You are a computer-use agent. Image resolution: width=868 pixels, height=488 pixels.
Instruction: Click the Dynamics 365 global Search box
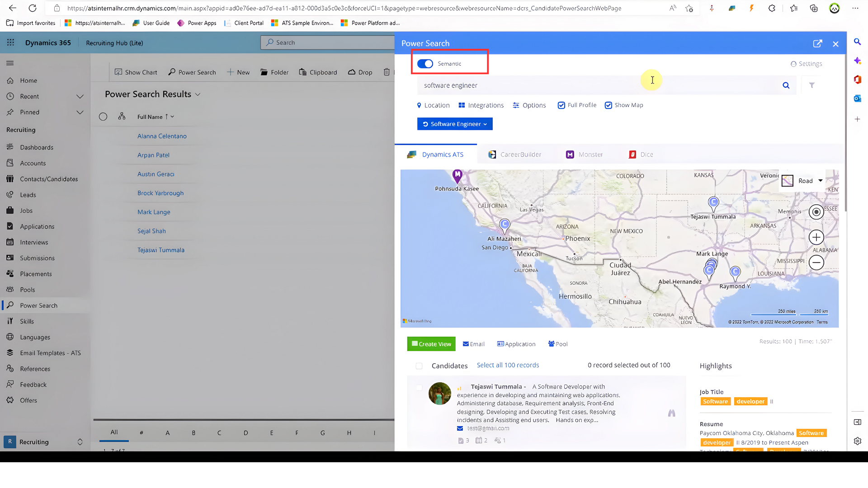click(x=328, y=42)
